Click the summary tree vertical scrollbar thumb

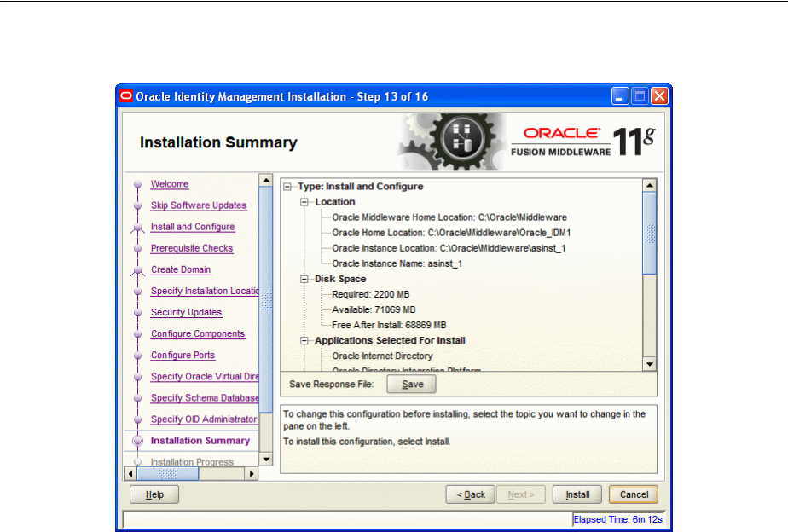click(650, 233)
